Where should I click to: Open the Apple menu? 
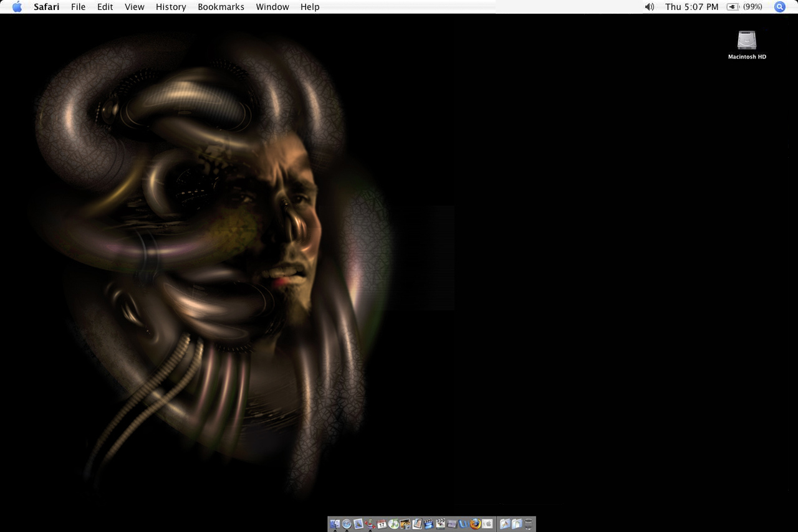coord(17,7)
